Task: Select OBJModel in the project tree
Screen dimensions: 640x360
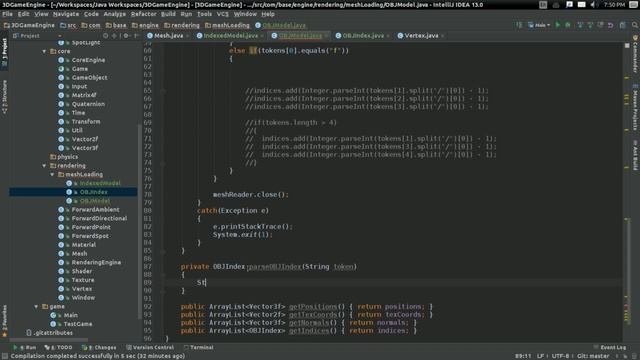Action: 95,201
